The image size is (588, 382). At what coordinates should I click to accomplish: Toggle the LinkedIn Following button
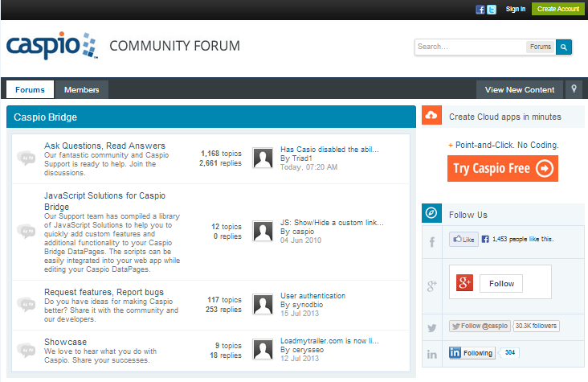coord(472,352)
